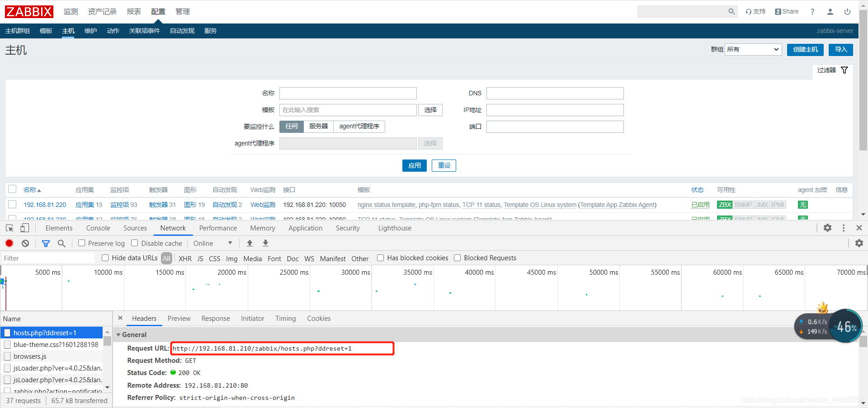Export HAR file with the download arrow
Image resolution: width=868 pixels, height=408 pixels.
tap(265, 243)
